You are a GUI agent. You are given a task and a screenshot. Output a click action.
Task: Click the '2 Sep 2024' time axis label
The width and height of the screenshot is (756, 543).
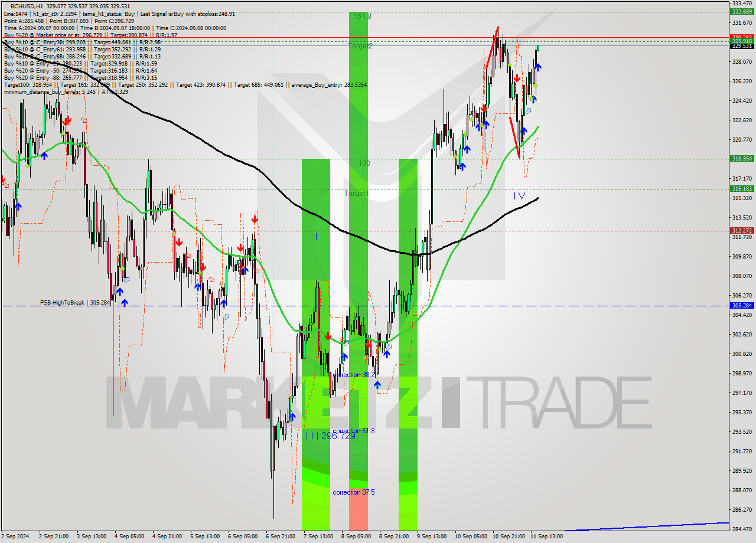[15, 537]
